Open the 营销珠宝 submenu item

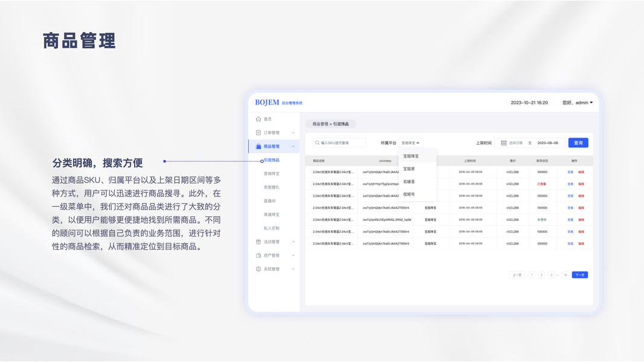(x=272, y=174)
